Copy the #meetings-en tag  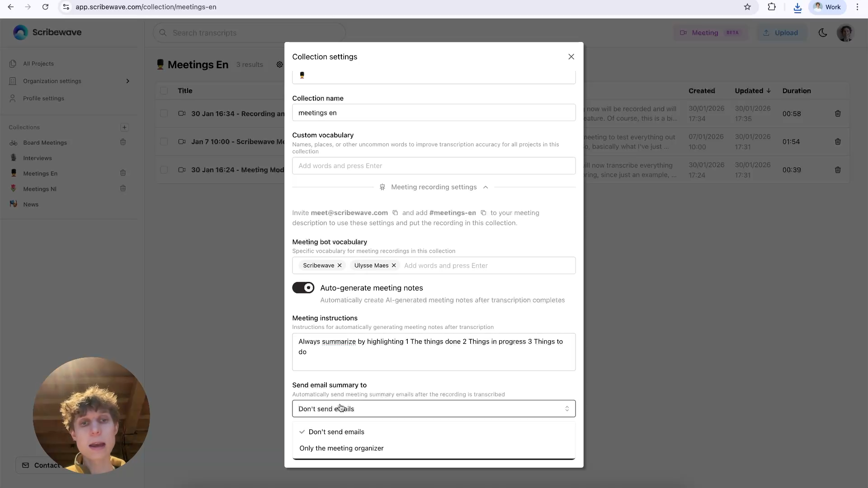pos(483,213)
